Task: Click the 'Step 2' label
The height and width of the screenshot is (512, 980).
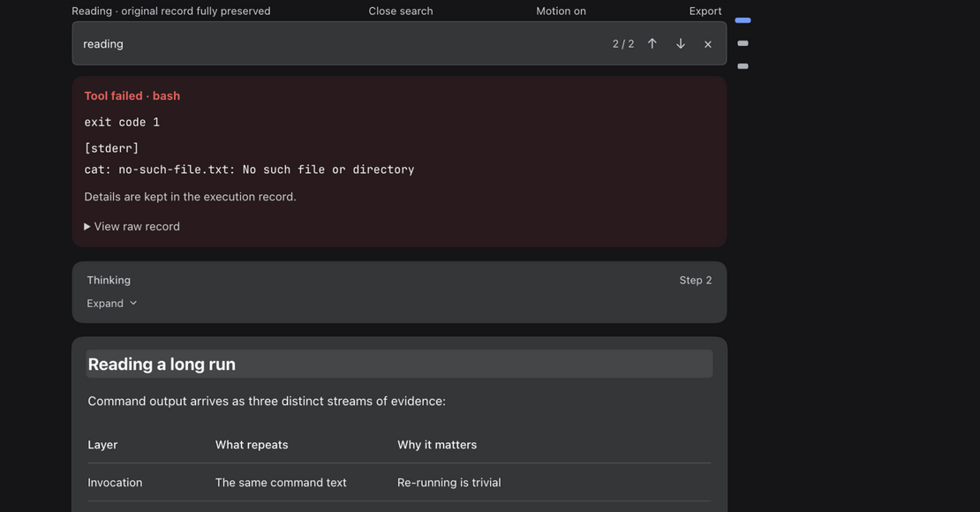Action: [x=696, y=280]
